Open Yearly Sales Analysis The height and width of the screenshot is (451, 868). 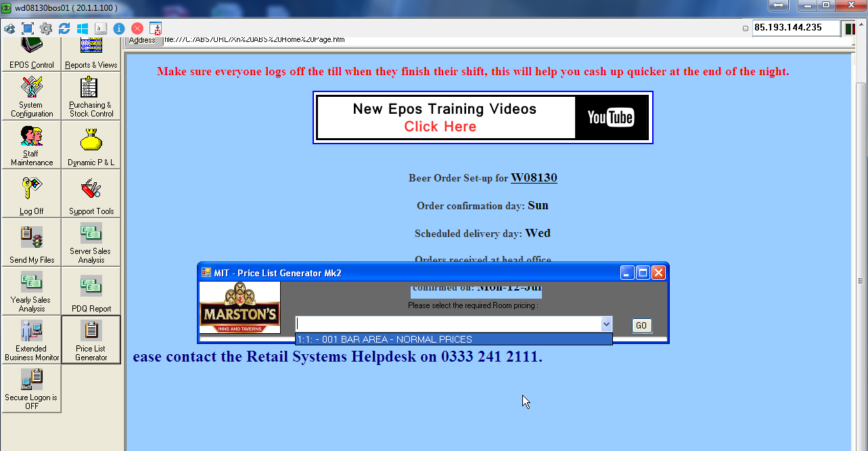[31, 291]
